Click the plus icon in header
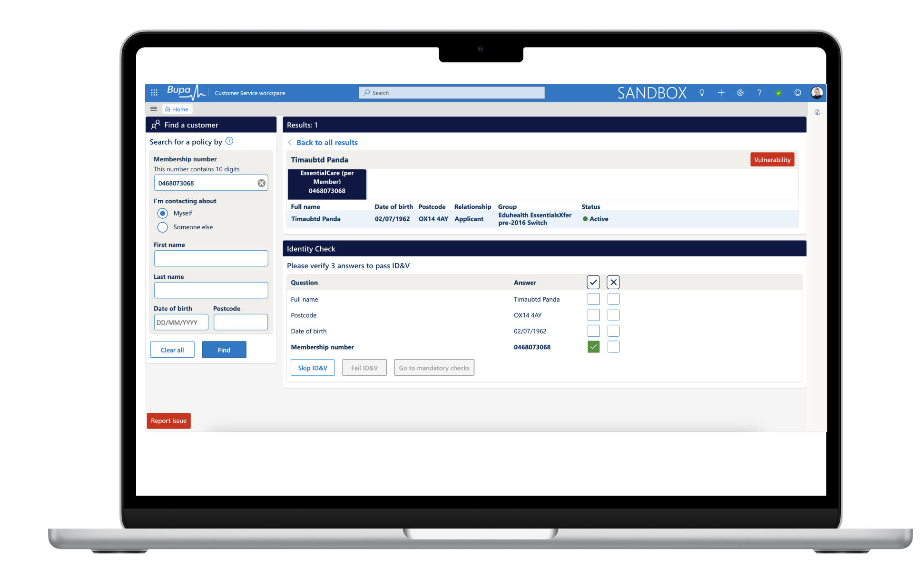This screenshot has height=567, width=924. (x=721, y=93)
